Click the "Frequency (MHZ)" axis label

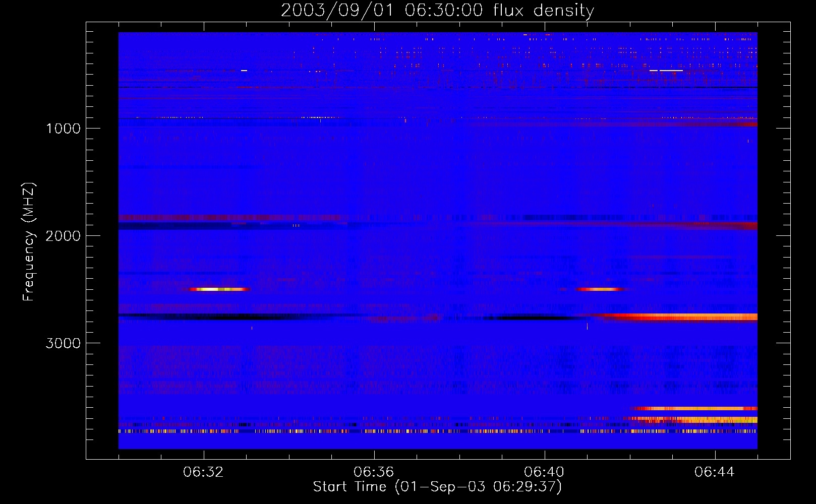29,242
